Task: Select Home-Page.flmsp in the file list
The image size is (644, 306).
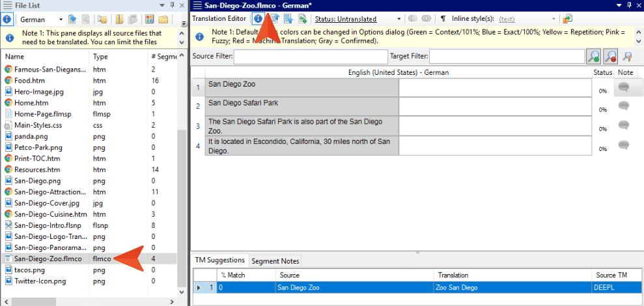Action: (x=89, y=114)
